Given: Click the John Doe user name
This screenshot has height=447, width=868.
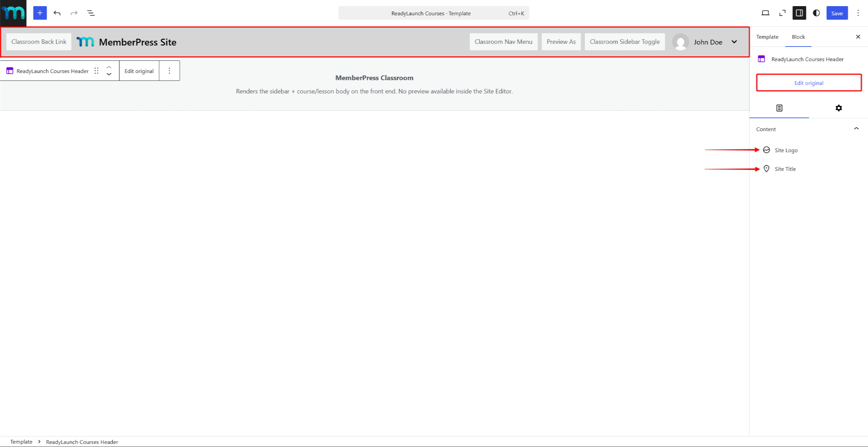Looking at the screenshot, I should click(708, 42).
